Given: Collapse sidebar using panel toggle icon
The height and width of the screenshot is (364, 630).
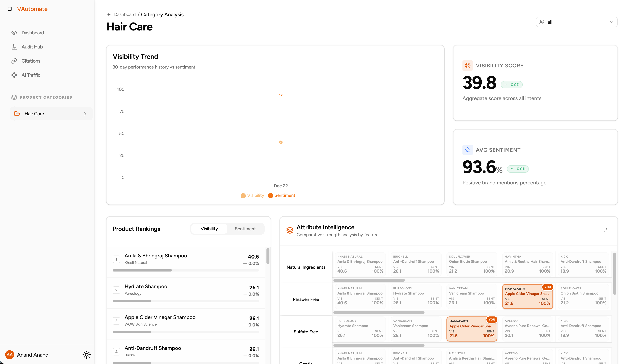Looking at the screenshot, I should [10, 9].
